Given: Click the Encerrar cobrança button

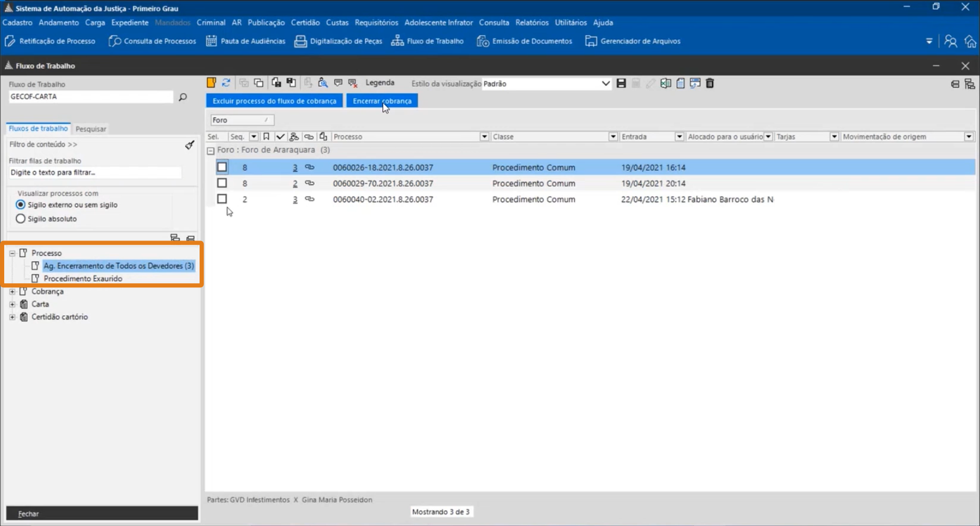Looking at the screenshot, I should click(382, 101).
